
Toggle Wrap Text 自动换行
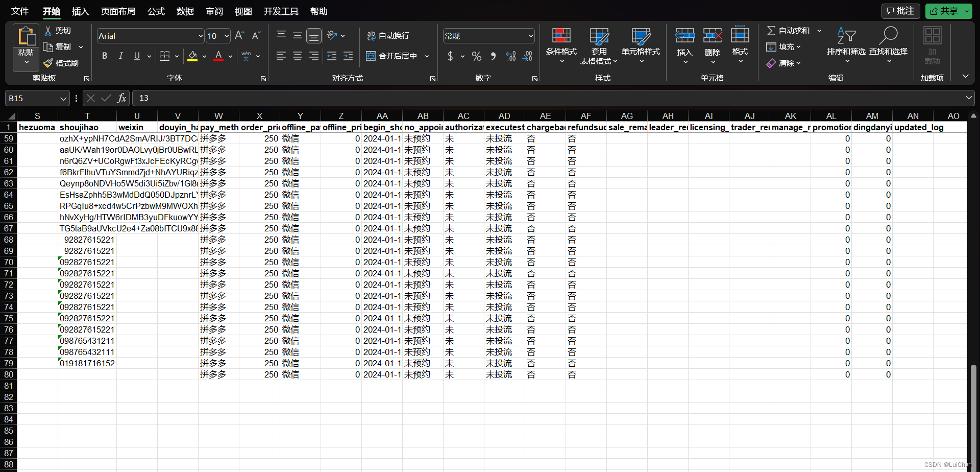[388, 35]
